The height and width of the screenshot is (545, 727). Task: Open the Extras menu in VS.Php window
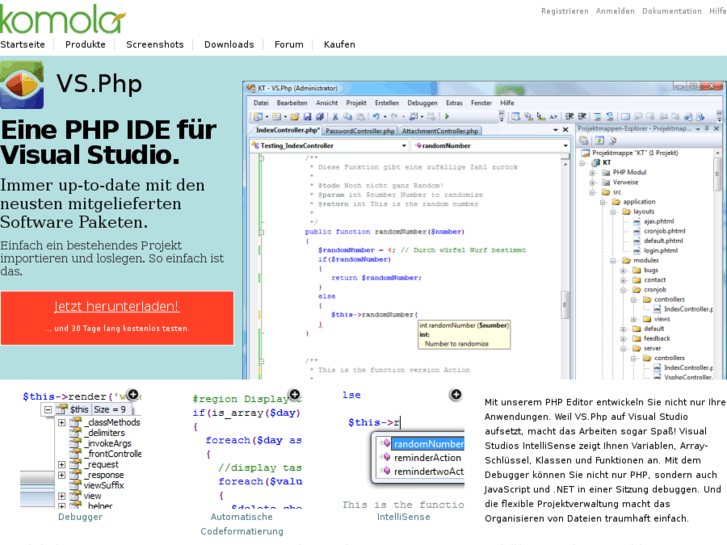coord(454,103)
